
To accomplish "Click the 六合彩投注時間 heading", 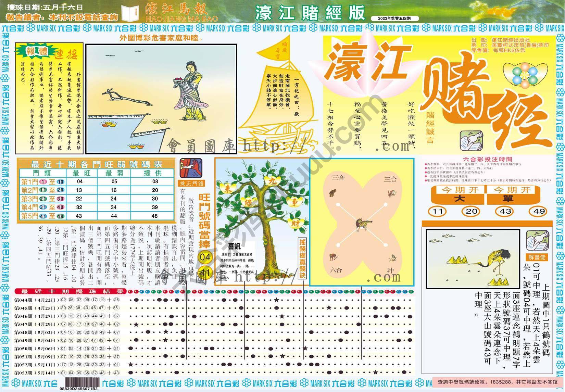I will [487, 159].
